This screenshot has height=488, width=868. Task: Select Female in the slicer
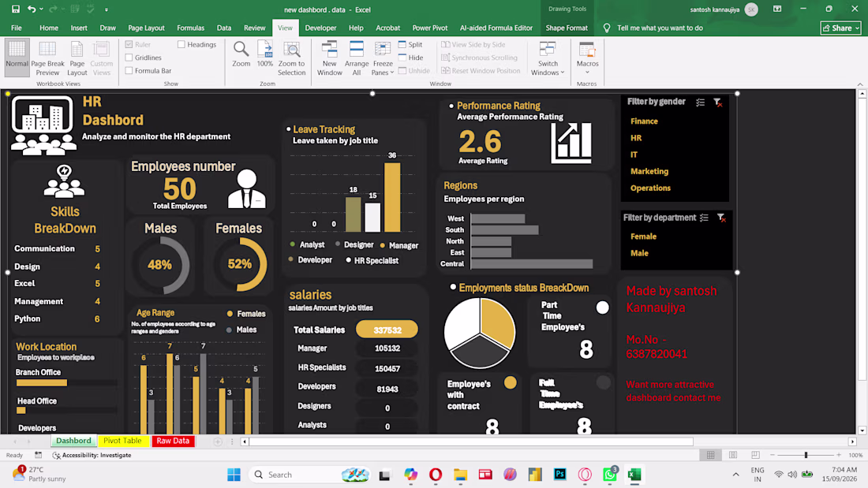pyautogui.click(x=643, y=237)
